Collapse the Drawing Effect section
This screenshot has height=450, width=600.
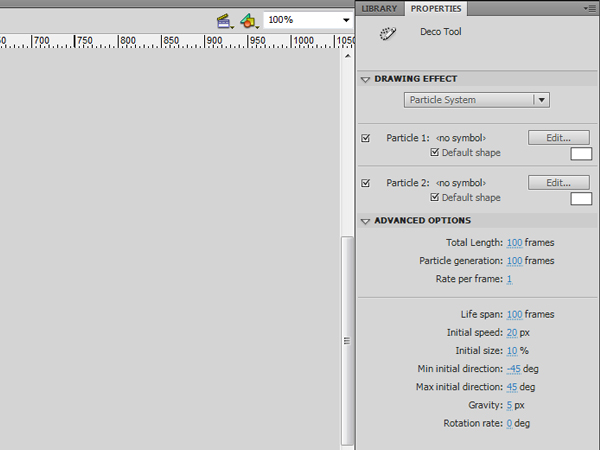(365, 79)
